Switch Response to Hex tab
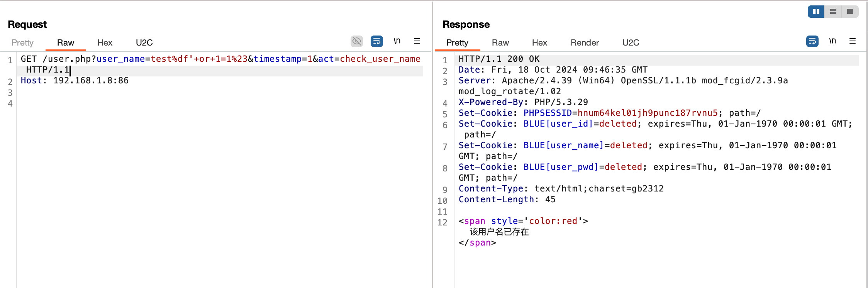 point(539,42)
